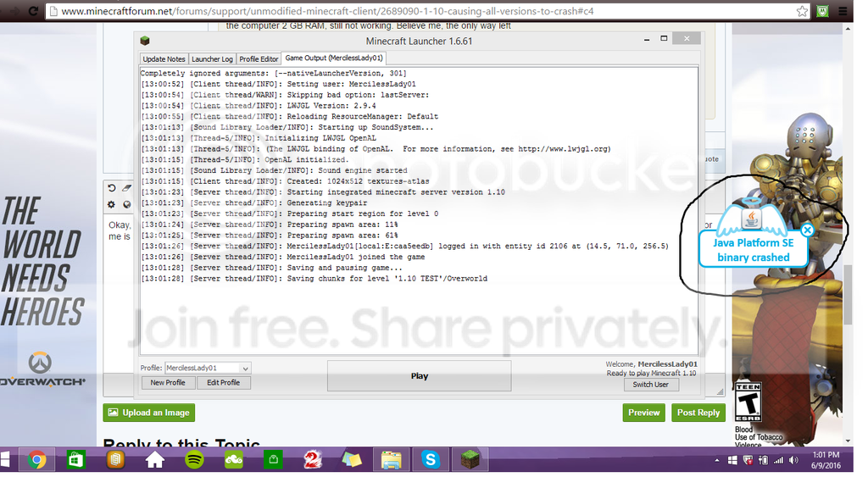
Task: Switch to the Update Notes tab
Action: [164, 59]
